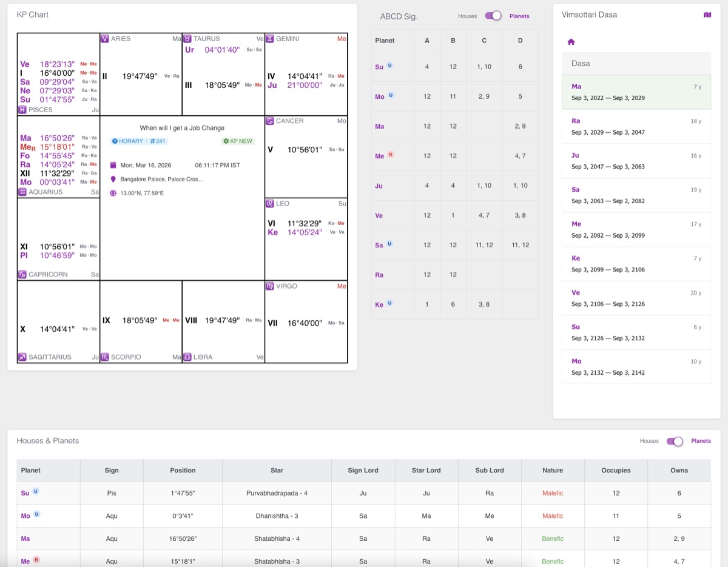Open the map icon in Vimsottari Dasa panel

pos(707,15)
